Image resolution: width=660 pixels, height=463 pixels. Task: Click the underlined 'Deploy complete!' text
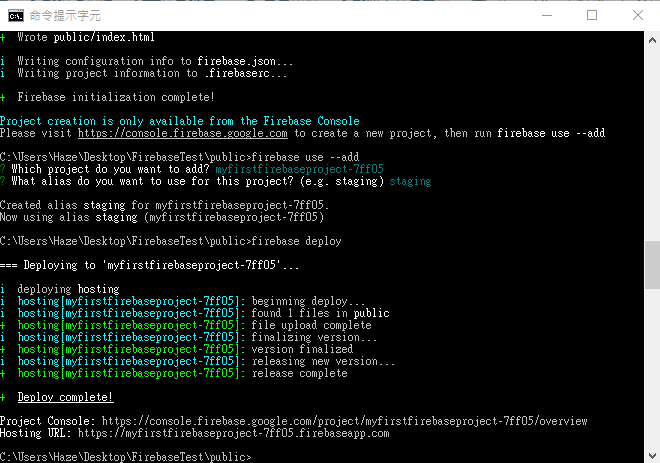pos(65,397)
